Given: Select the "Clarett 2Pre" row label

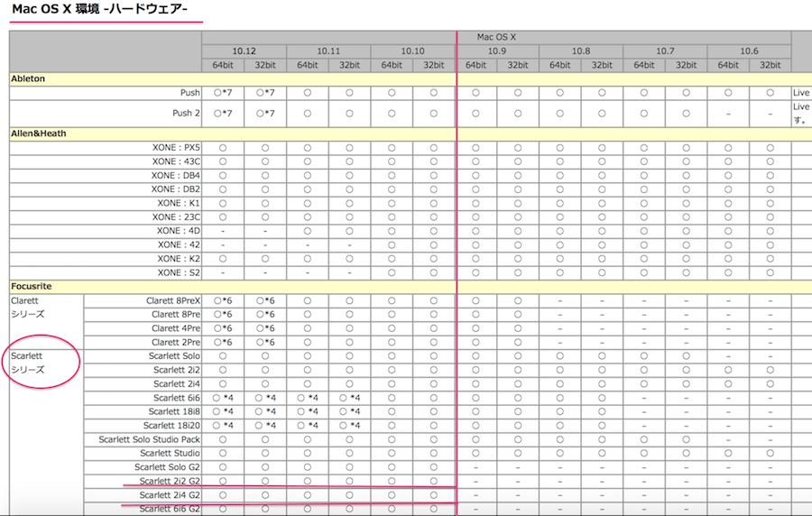Looking at the screenshot, I should click(176, 343).
